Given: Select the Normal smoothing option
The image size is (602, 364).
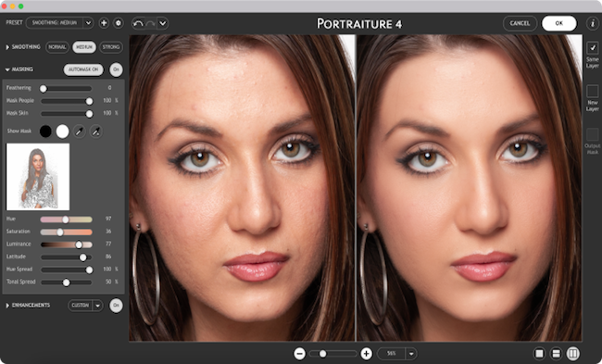Looking at the screenshot, I should (x=57, y=47).
